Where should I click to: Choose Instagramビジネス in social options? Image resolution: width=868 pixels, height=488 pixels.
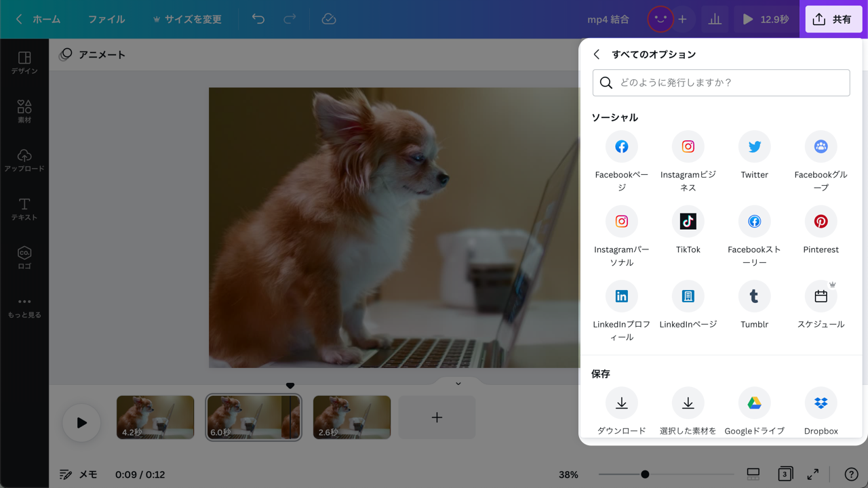tap(688, 146)
